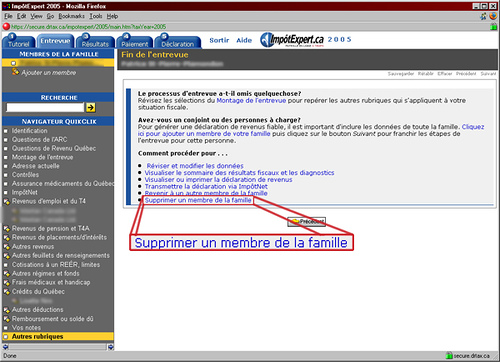
Task: Toggle the Identification checkbox in QuikClik navigator
Action: (x=5, y=131)
